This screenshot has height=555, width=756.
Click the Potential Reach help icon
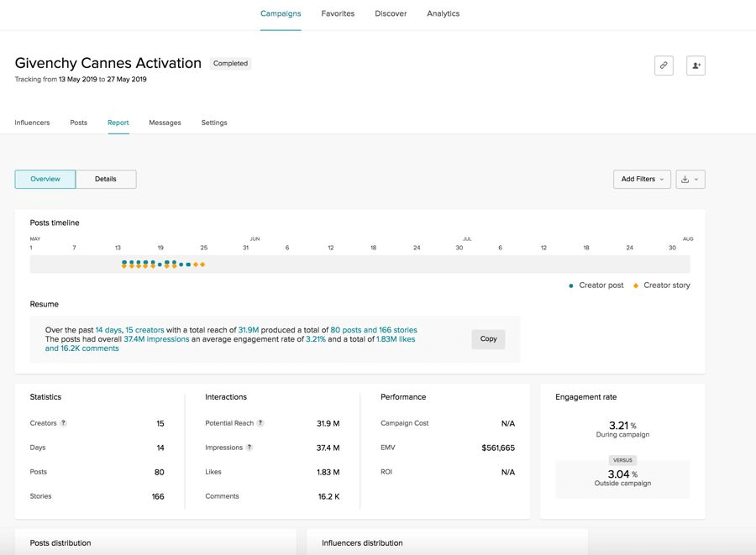pos(260,423)
